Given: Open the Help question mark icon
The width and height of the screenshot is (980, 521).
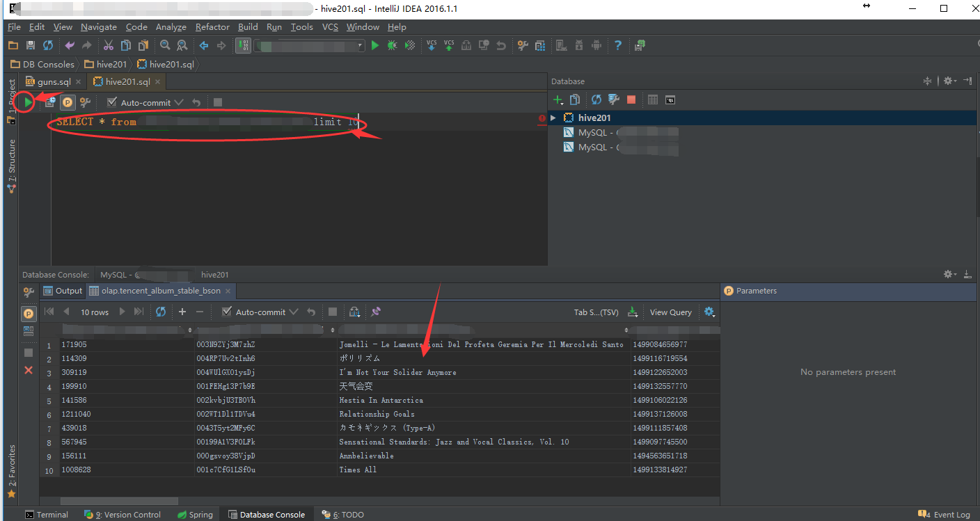Looking at the screenshot, I should point(618,45).
